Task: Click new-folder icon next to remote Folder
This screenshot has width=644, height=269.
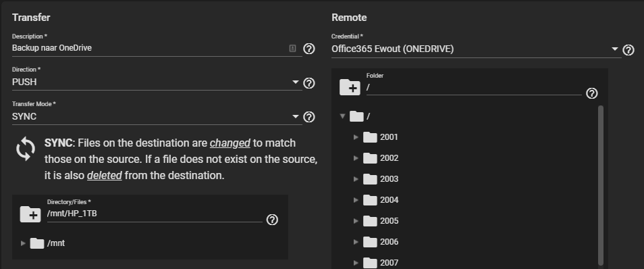Action: pos(350,87)
